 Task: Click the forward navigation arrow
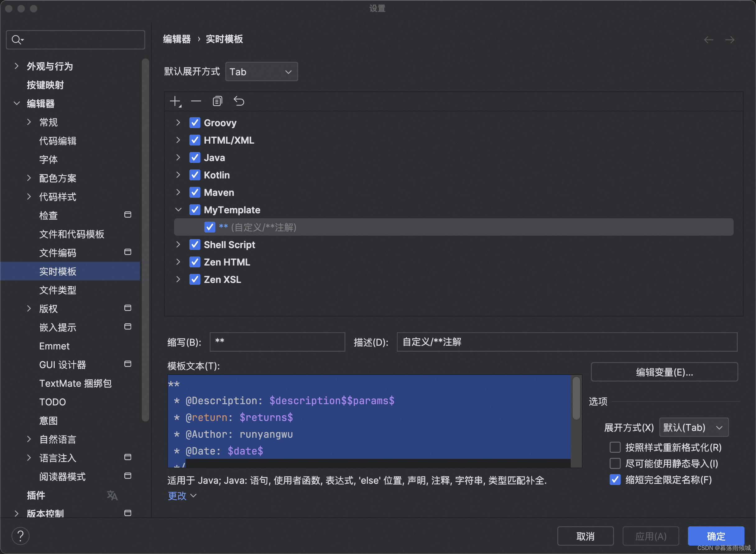pyautogui.click(x=730, y=40)
